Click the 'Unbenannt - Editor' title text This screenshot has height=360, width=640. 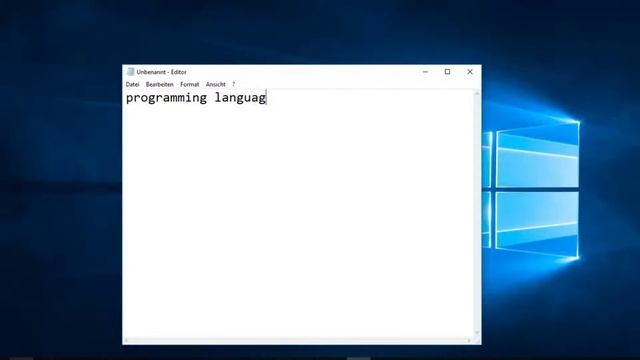[162, 72]
